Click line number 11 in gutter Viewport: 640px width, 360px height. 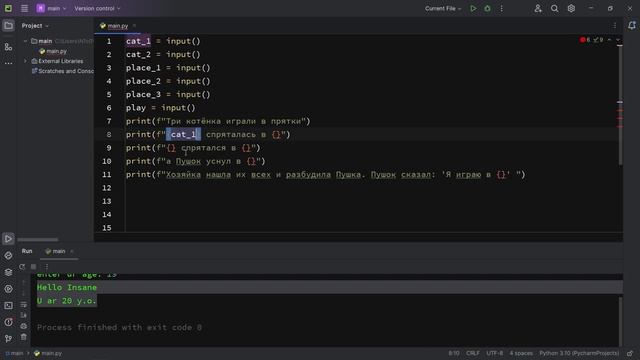[107, 175]
